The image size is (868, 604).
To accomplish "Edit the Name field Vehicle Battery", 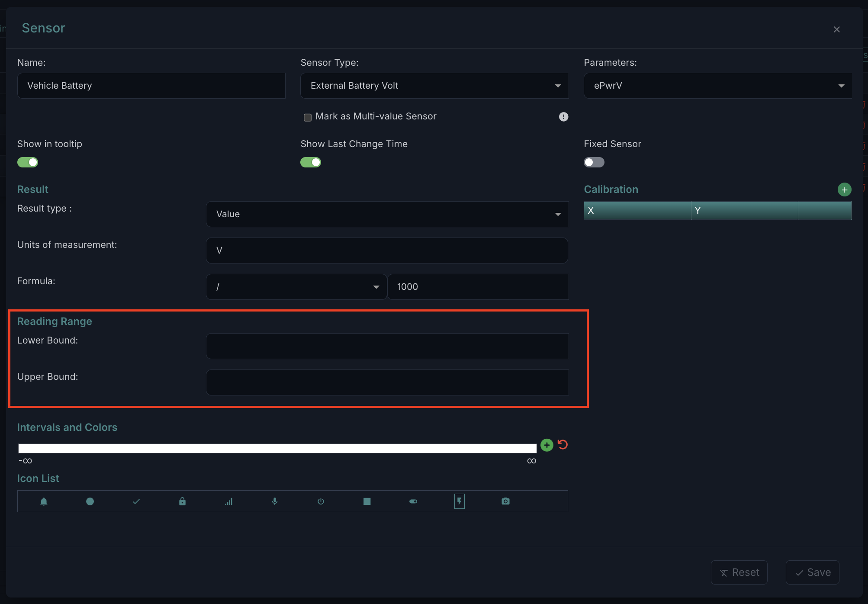I will coord(151,86).
